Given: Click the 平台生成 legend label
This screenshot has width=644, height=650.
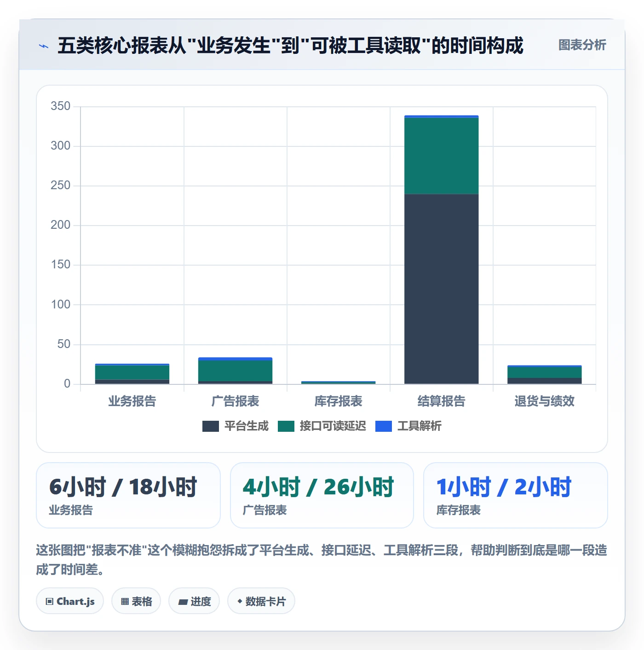Looking at the screenshot, I should (246, 426).
